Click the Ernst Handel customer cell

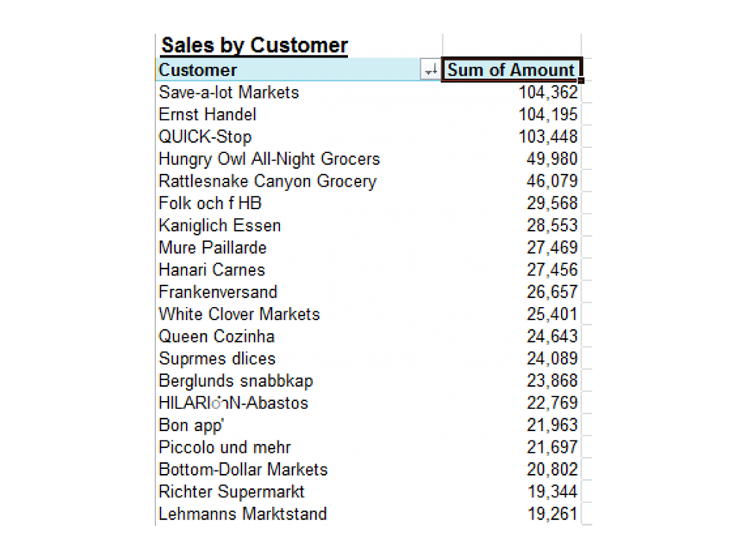click(x=208, y=115)
